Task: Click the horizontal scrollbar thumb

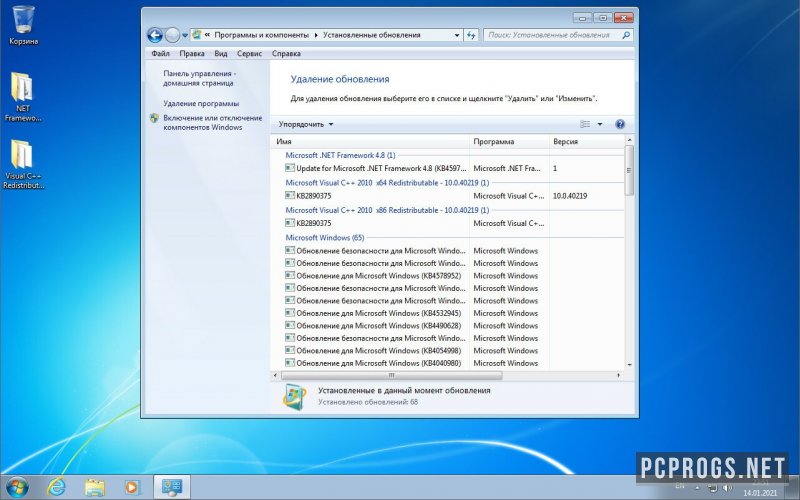Action: coord(391,375)
